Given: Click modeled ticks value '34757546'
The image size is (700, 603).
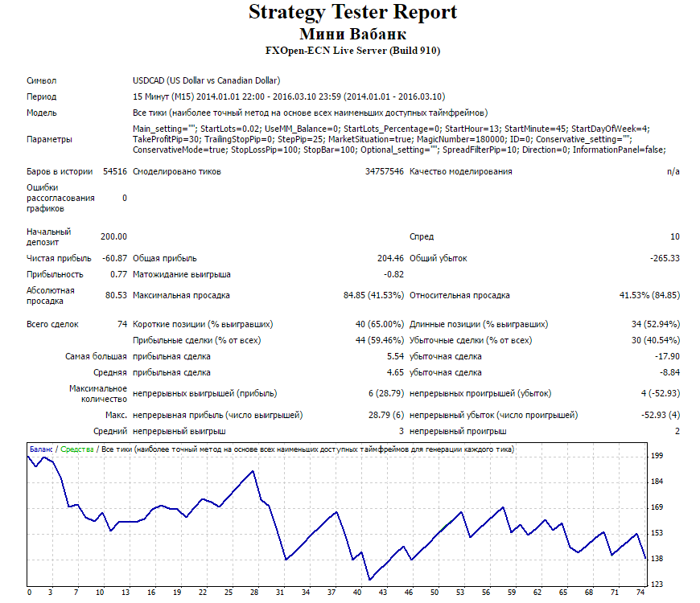Looking at the screenshot, I should click(x=385, y=172).
